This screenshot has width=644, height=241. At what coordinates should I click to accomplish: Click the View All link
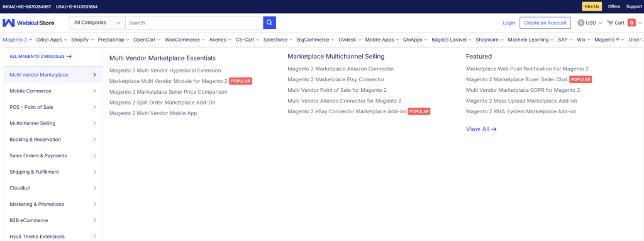[x=481, y=129]
